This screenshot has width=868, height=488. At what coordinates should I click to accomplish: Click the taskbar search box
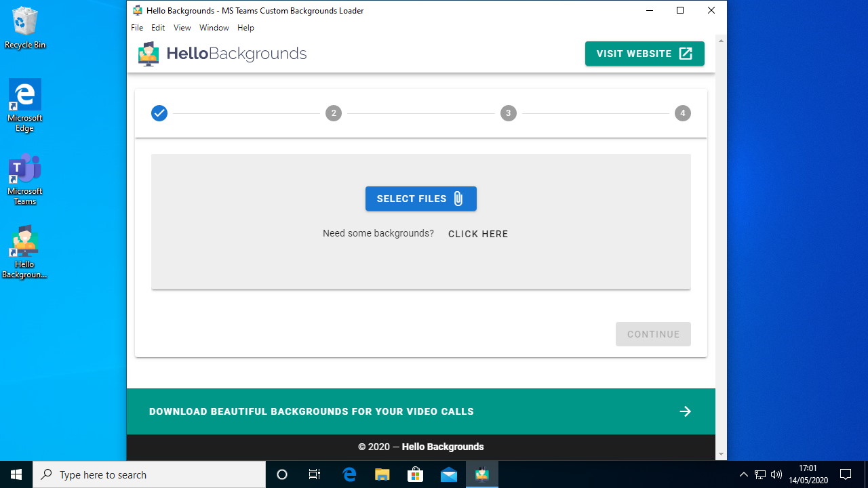pyautogui.click(x=149, y=474)
